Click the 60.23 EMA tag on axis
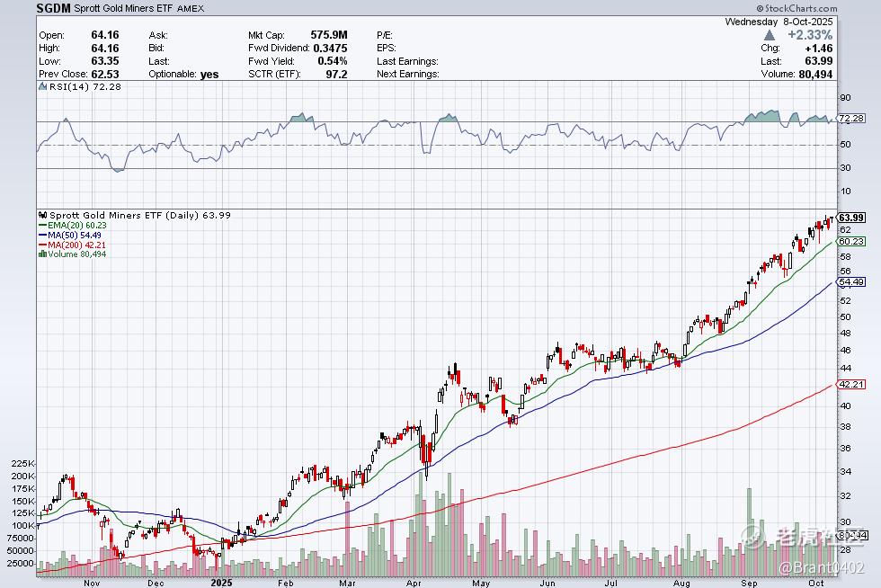This screenshot has height=588, width=881. point(851,241)
